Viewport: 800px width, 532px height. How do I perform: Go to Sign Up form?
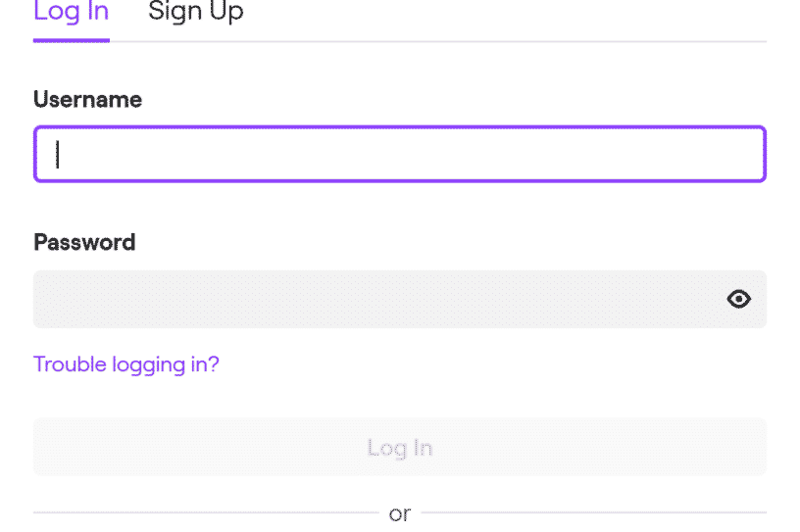(x=195, y=11)
